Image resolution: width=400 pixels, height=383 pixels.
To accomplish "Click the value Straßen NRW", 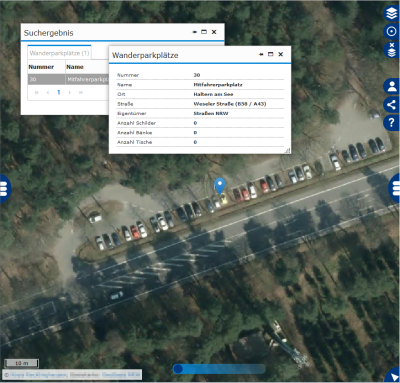I will coord(211,113).
